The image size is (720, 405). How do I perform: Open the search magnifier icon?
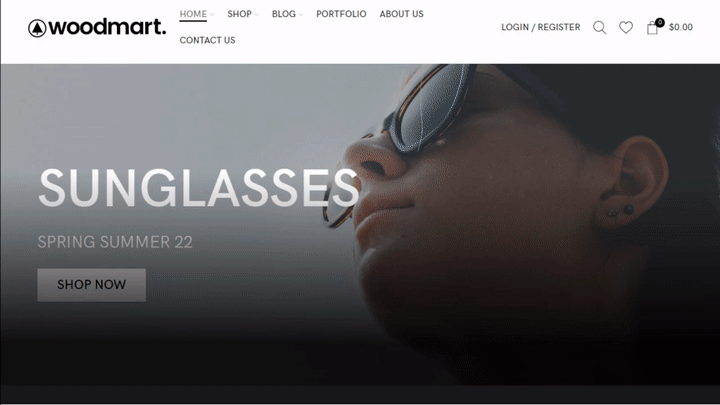(599, 28)
